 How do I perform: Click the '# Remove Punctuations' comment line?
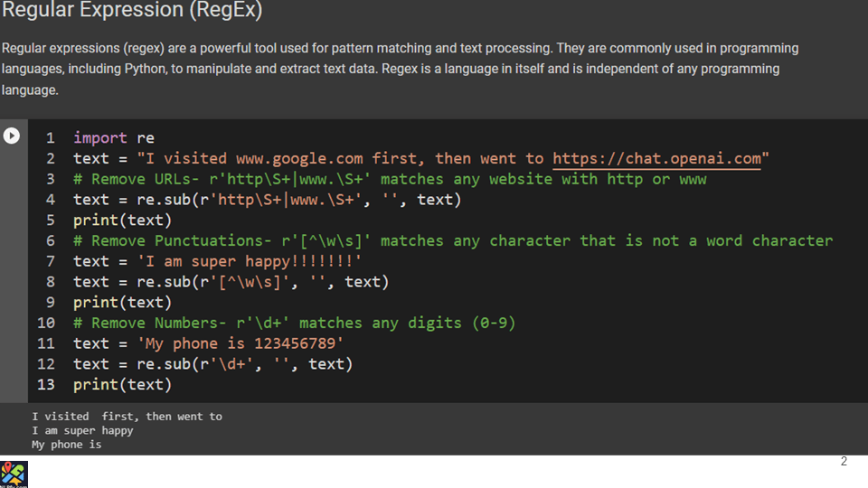click(x=452, y=240)
